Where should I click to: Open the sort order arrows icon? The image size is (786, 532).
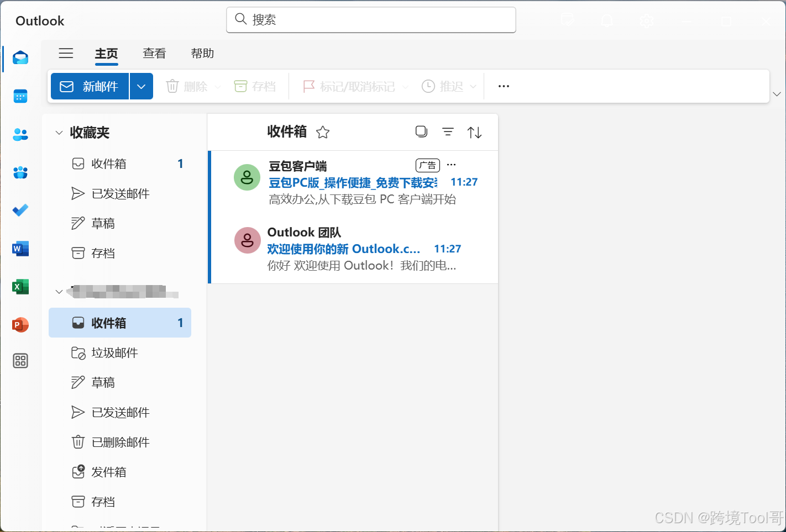click(474, 132)
